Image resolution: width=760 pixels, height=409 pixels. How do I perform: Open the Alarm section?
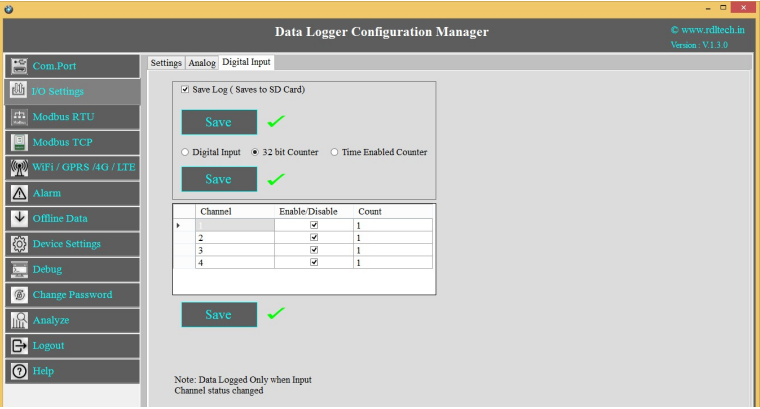[x=73, y=193]
